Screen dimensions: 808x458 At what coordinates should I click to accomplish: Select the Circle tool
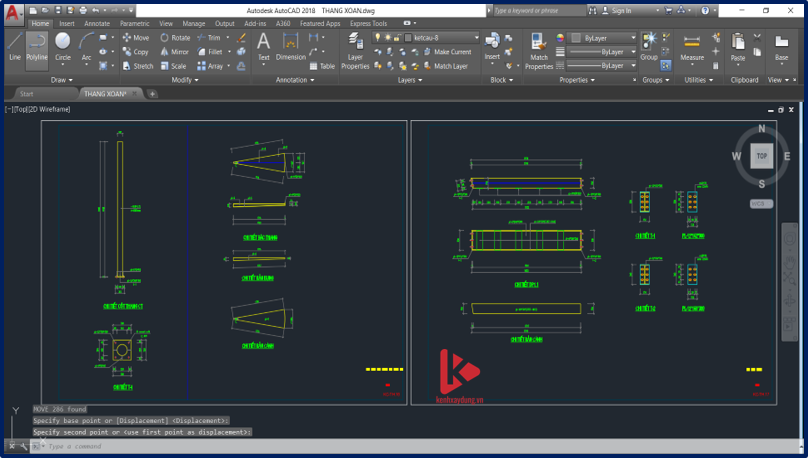pos(63,47)
